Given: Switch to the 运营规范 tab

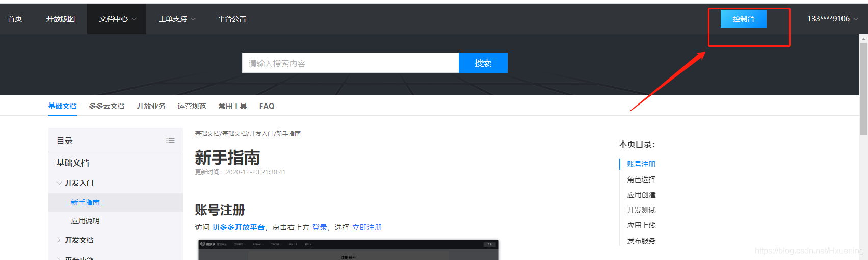Looking at the screenshot, I should point(192,106).
